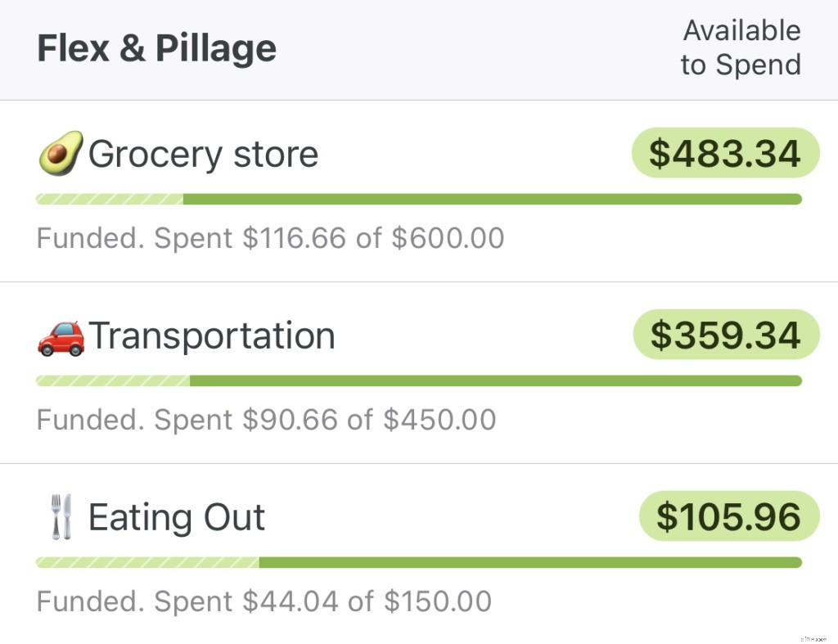838x644 pixels.
Task: Click solid green part of Eating Out bar
Action: pos(530,562)
